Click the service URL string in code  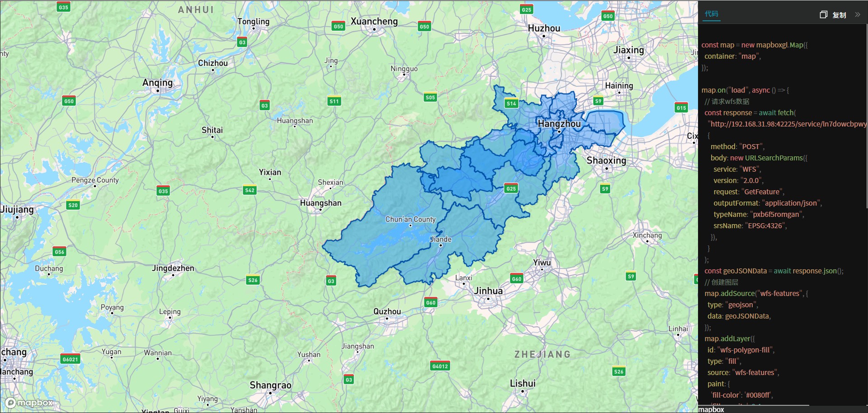pyautogui.click(x=787, y=124)
